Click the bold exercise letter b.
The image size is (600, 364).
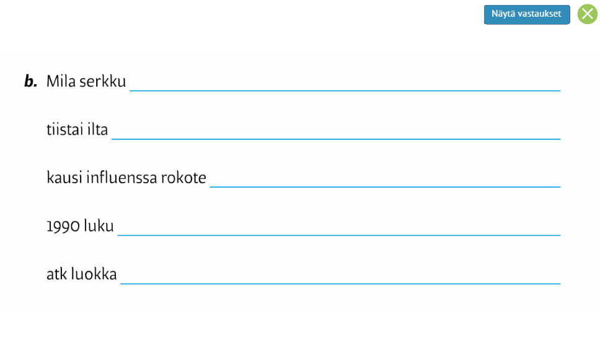[x=31, y=82]
